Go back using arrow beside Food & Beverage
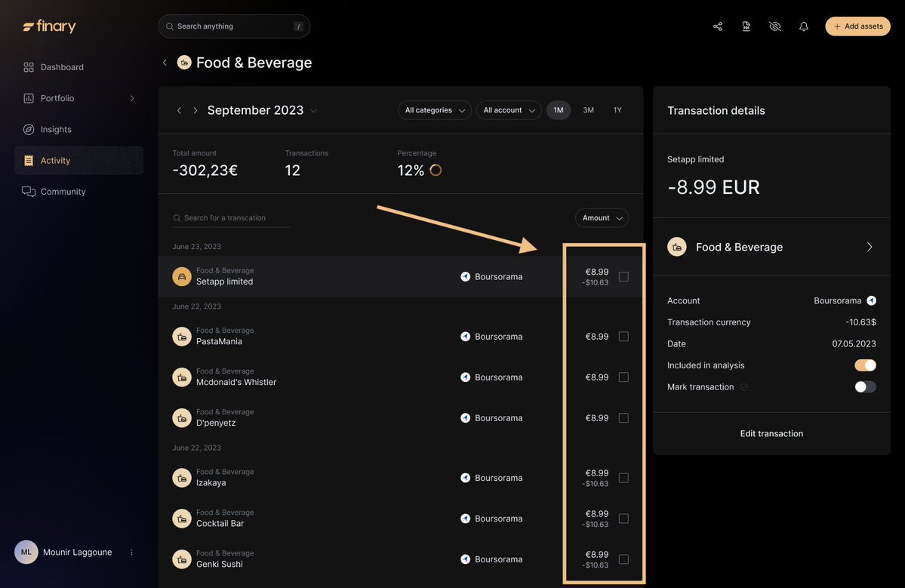This screenshot has height=588, width=905. pos(165,63)
